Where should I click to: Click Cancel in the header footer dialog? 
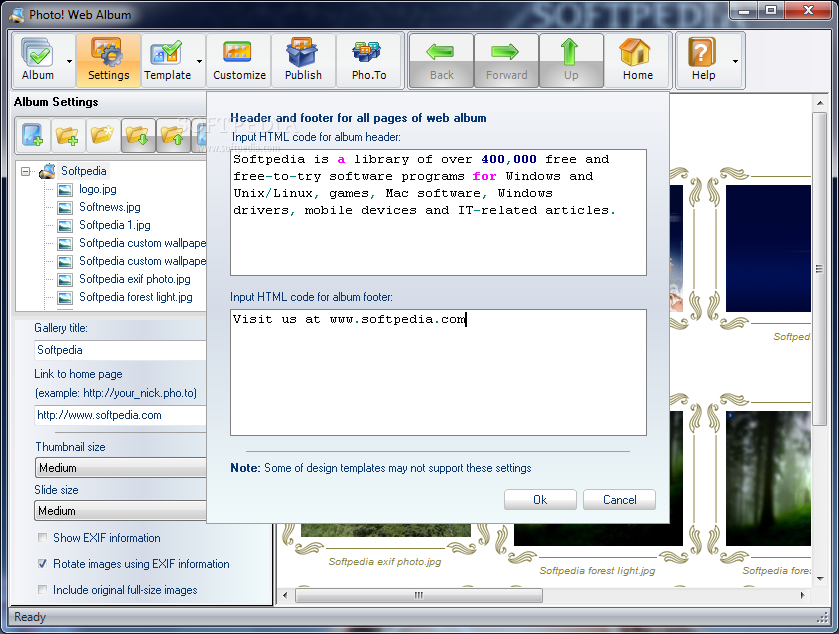[620, 500]
